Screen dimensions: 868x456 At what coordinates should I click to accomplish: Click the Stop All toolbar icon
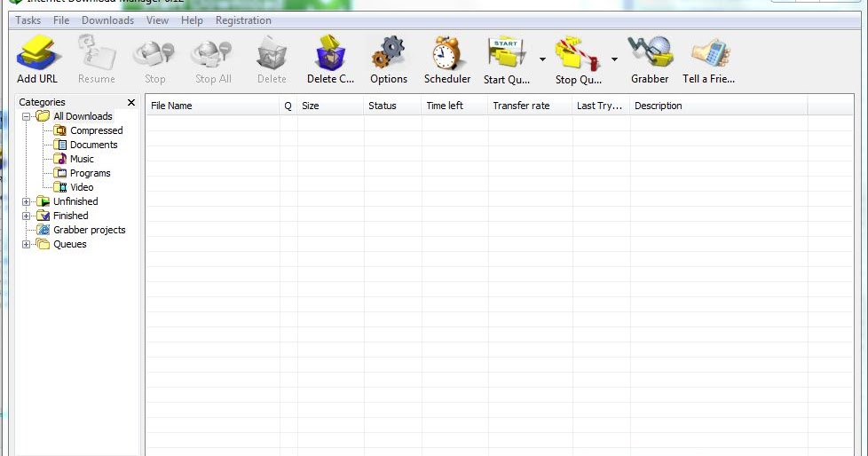click(212, 54)
